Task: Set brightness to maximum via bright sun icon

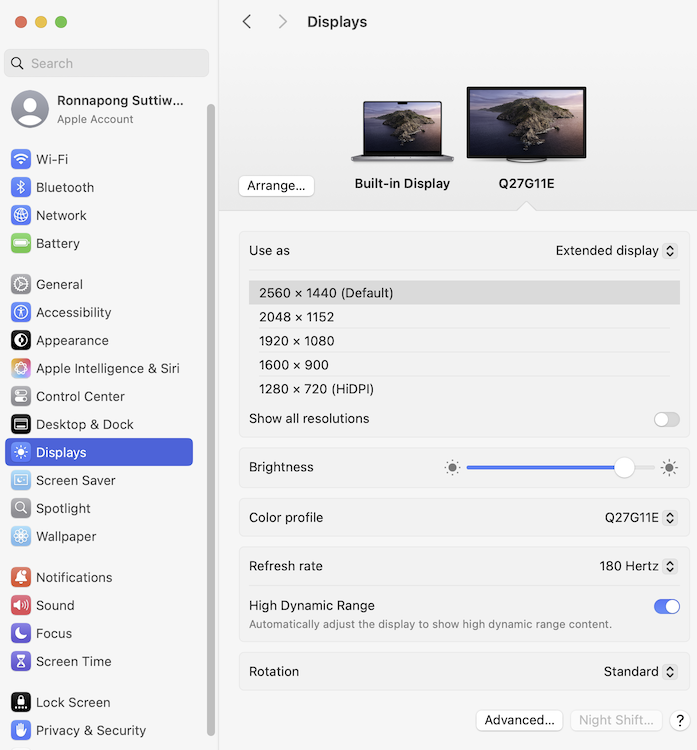Action: pyautogui.click(x=669, y=467)
